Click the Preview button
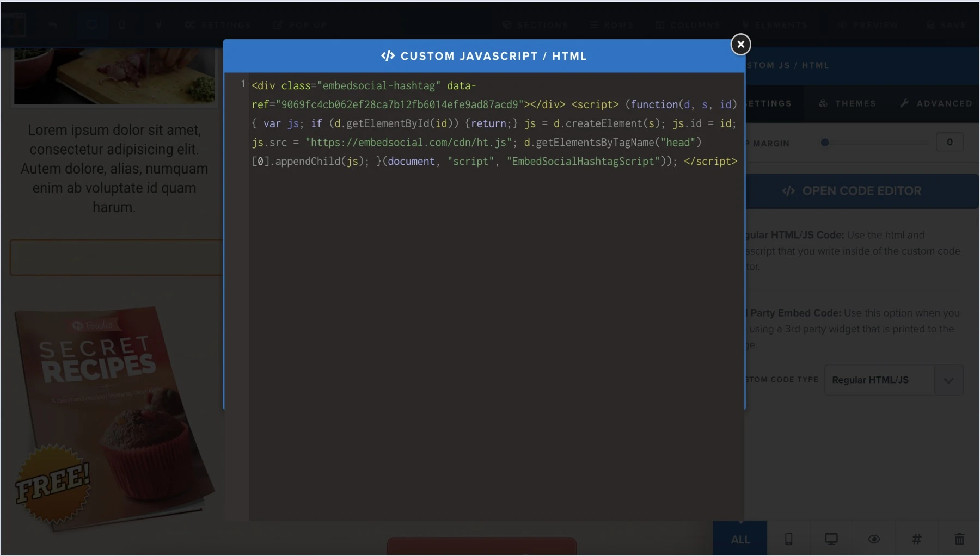 point(868,25)
